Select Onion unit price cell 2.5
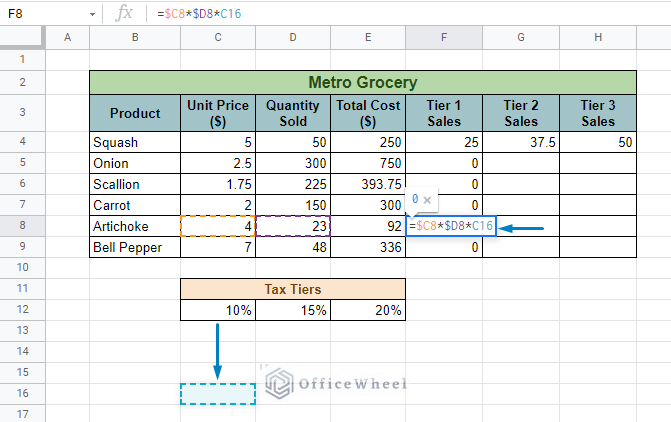The width and height of the screenshot is (671, 422). 218,163
